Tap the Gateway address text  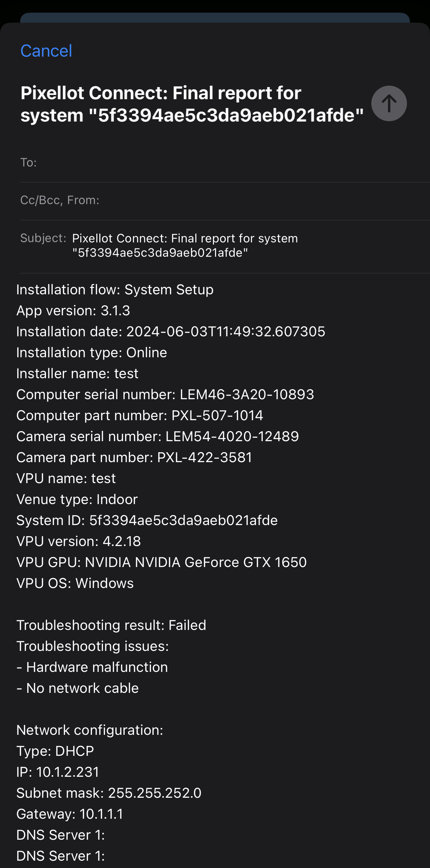(x=69, y=813)
